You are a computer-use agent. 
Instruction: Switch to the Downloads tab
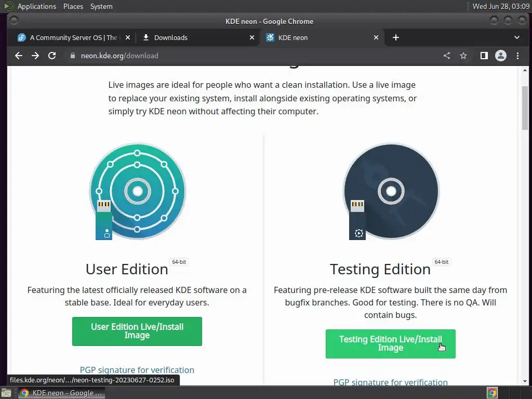(x=198, y=37)
